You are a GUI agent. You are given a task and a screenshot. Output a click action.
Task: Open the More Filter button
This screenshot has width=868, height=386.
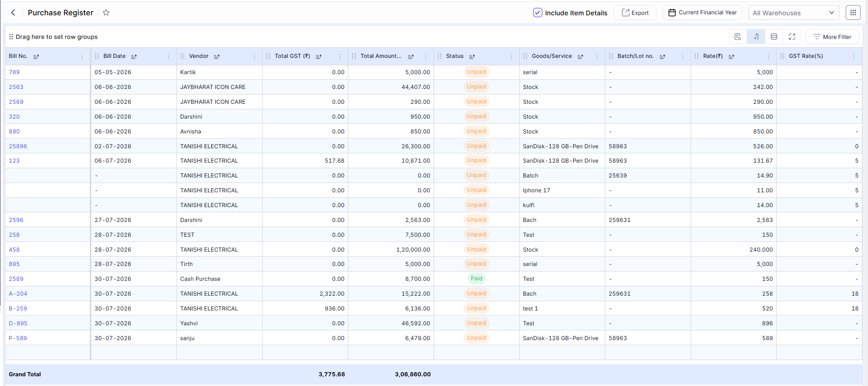(x=832, y=37)
